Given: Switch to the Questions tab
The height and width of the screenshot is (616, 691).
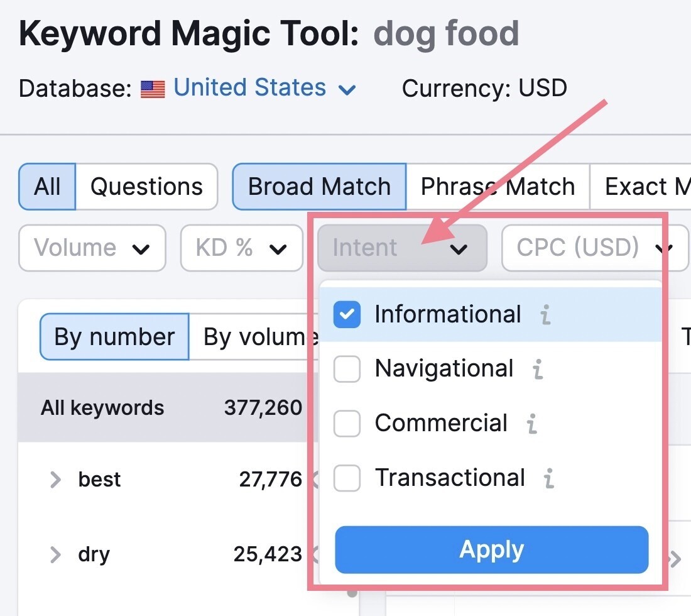Looking at the screenshot, I should click(146, 187).
